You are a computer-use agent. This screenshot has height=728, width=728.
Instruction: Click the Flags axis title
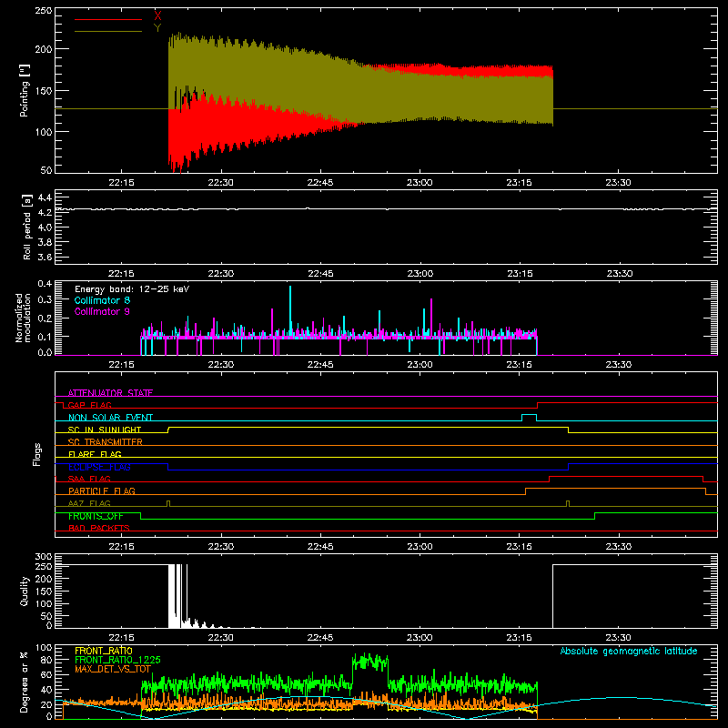click(37, 454)
